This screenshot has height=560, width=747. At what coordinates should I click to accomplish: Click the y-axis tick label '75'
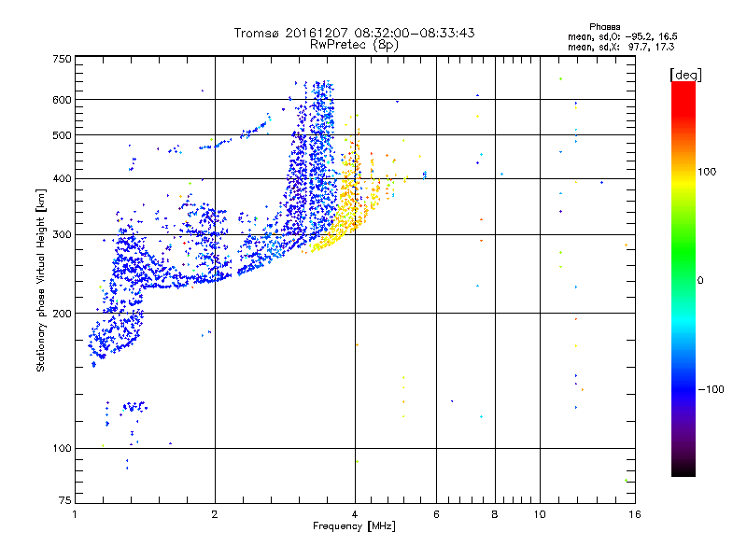pos(65,500)
